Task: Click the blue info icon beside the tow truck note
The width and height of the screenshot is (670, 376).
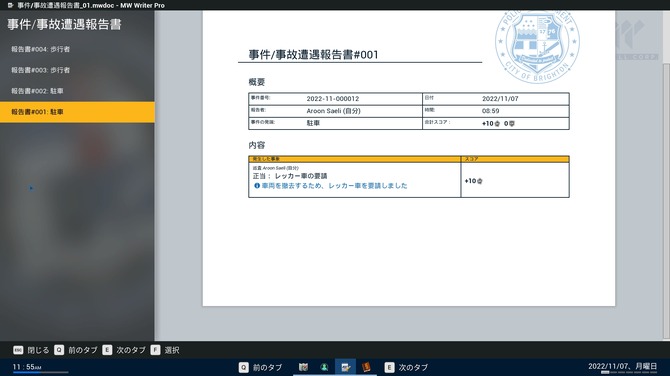Action: pos(257,186)
